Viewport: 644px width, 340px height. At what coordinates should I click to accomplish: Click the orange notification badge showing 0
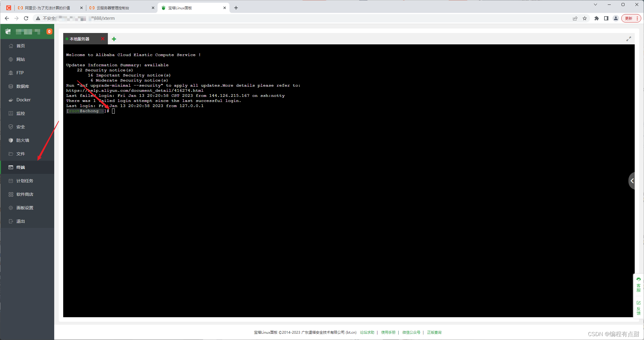[x=49, y=31]
